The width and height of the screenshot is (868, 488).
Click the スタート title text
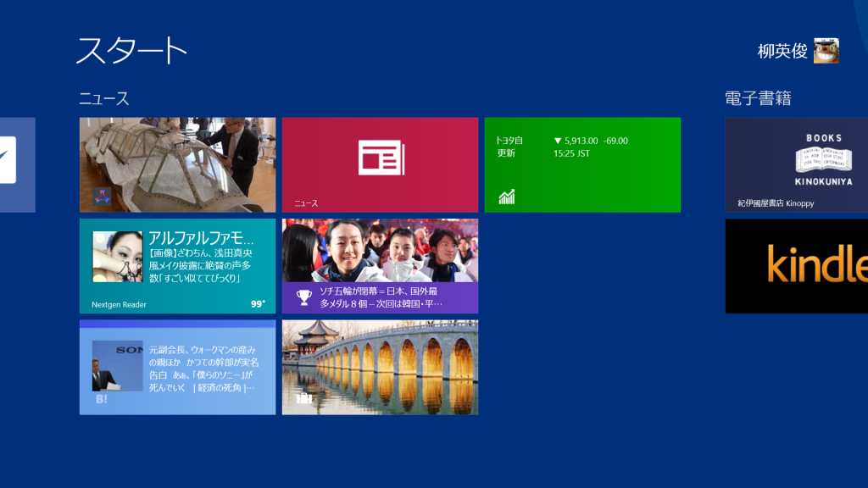(x=131, y=50)
